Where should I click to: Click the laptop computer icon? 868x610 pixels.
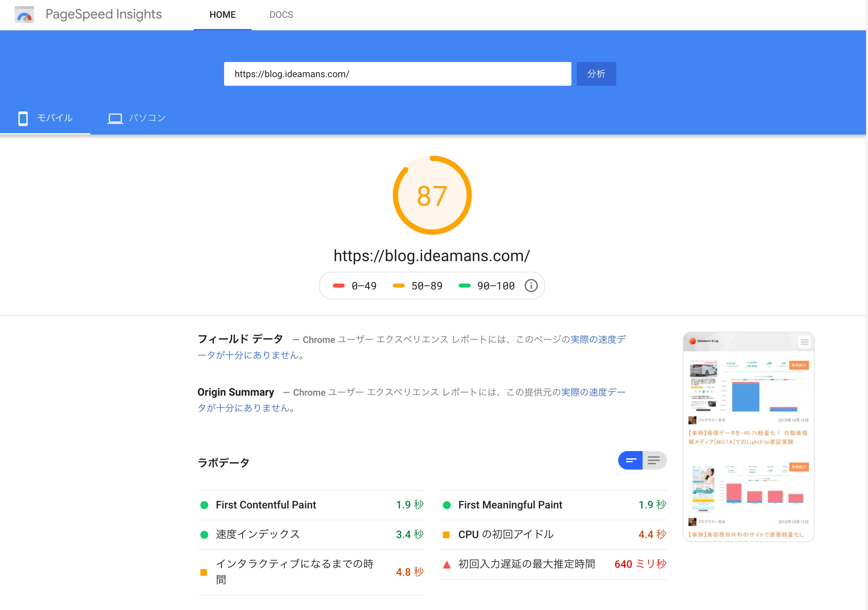tap(115, 119)
